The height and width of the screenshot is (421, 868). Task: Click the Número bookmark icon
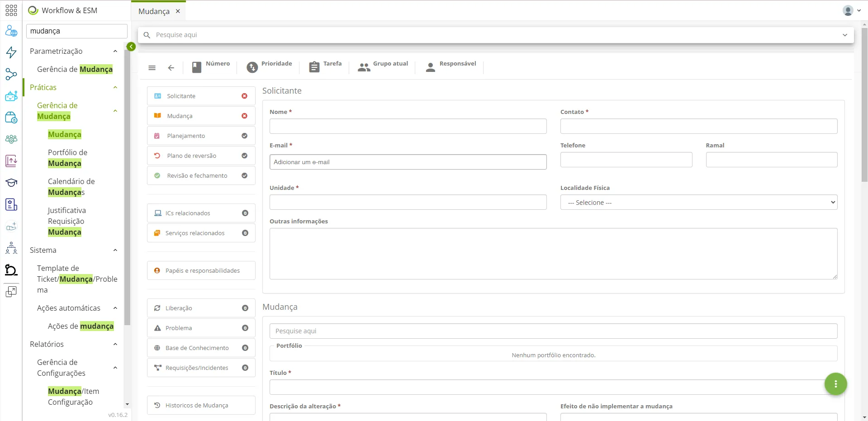[197, 67]
